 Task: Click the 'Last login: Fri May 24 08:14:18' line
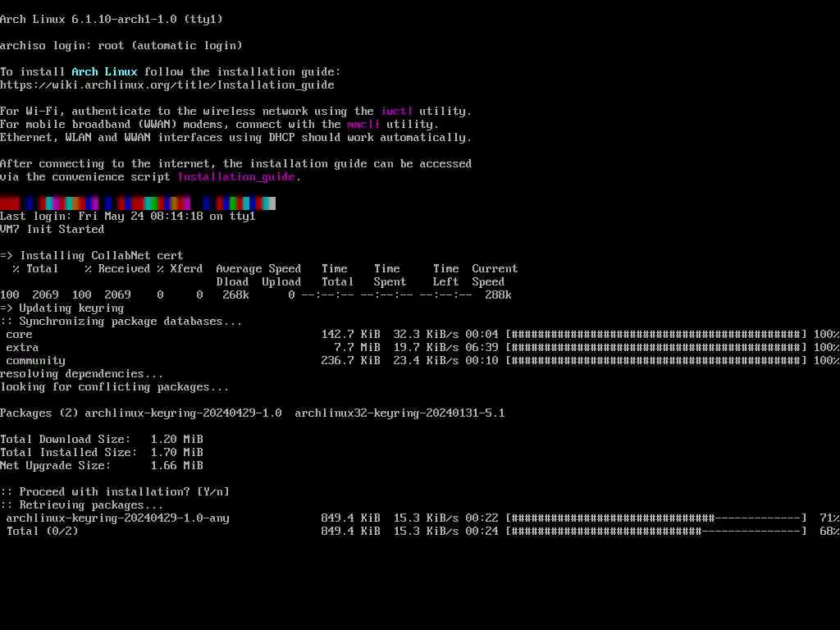click(x=128, y=217)
